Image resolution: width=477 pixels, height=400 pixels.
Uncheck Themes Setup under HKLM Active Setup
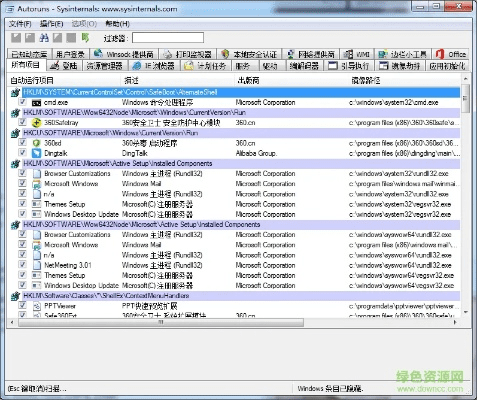click(22, 203)
